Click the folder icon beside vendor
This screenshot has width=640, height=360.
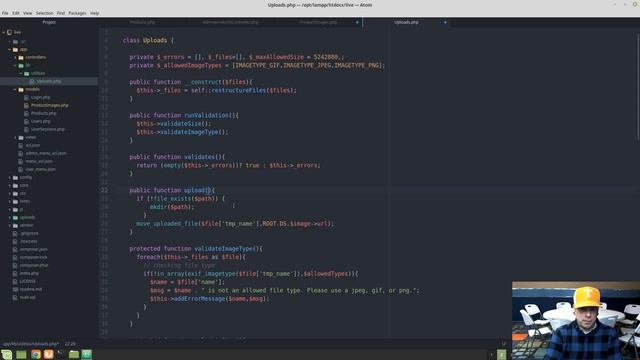tap(15, 225)
